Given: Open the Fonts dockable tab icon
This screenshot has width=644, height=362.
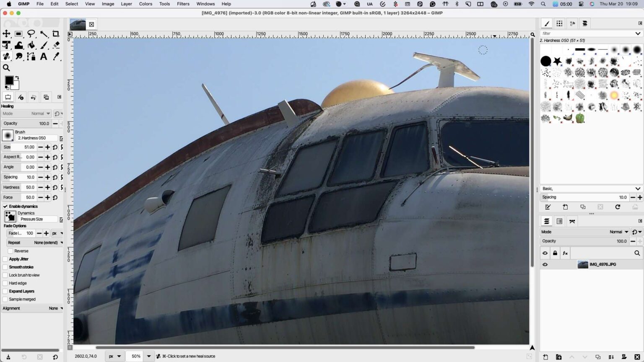Looking at the screenshot, I should coord(572,23).
